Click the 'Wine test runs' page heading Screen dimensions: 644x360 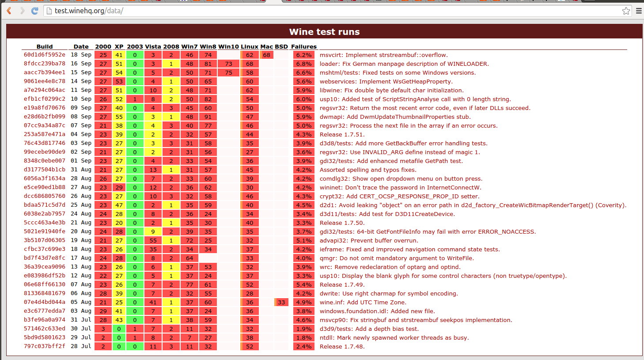[x=324, y=32]
